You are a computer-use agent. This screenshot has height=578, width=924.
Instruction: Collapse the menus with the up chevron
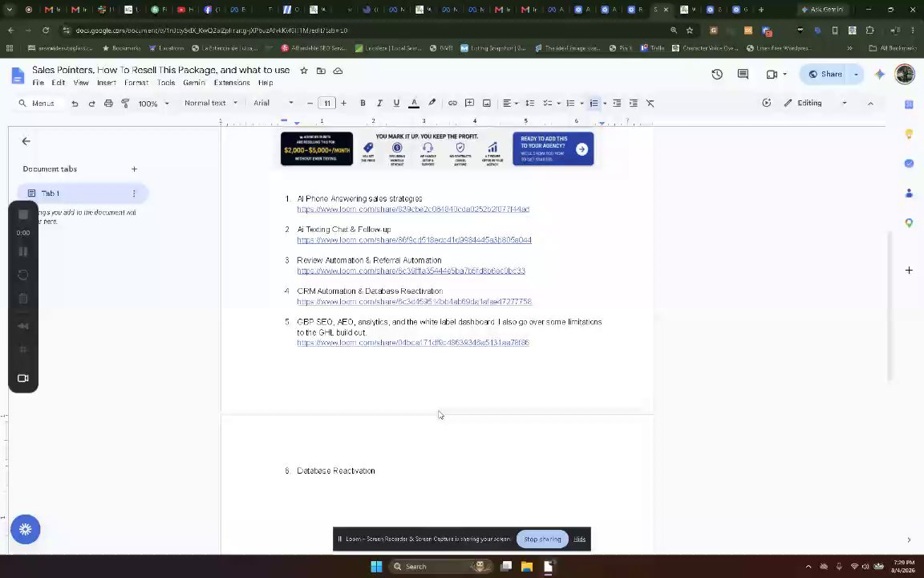click(870, 104)
